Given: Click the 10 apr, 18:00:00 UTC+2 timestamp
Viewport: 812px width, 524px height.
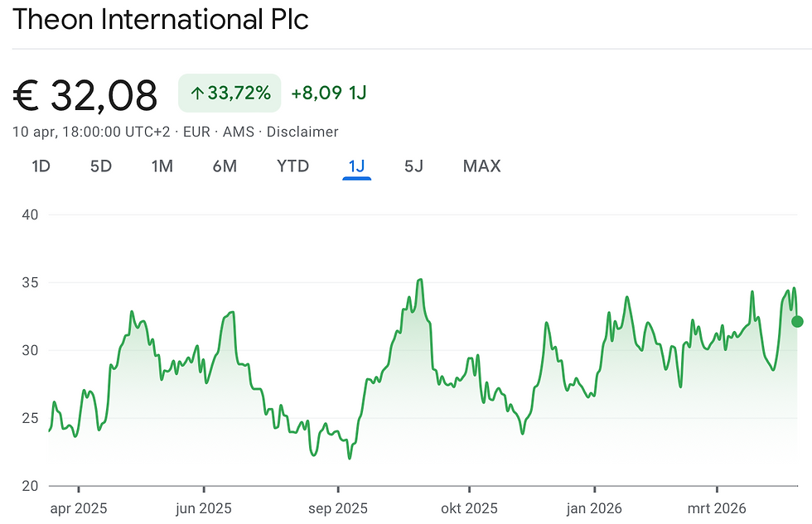Looking at the screenshot, I should click(91, 132).
